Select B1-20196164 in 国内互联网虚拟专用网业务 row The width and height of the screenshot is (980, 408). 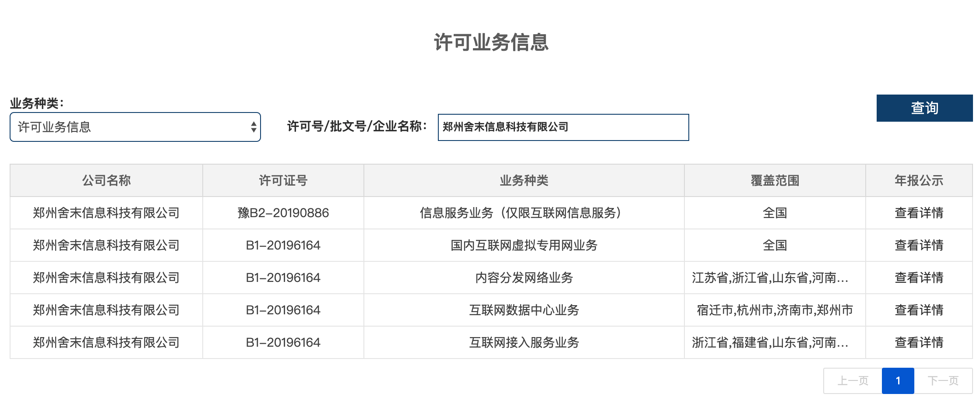click(x=283, y=245)
